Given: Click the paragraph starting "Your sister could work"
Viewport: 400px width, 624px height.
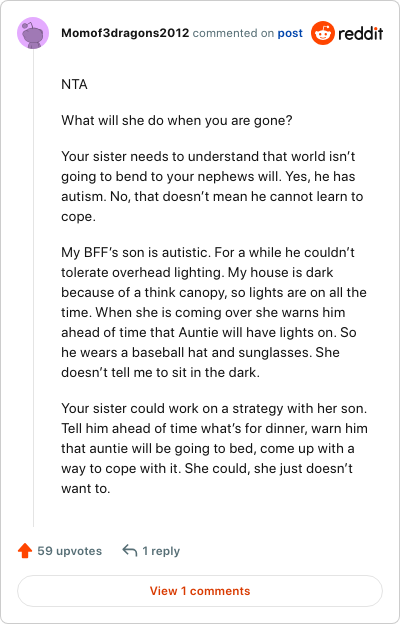Looking at the screenshot, I should 215,448.
